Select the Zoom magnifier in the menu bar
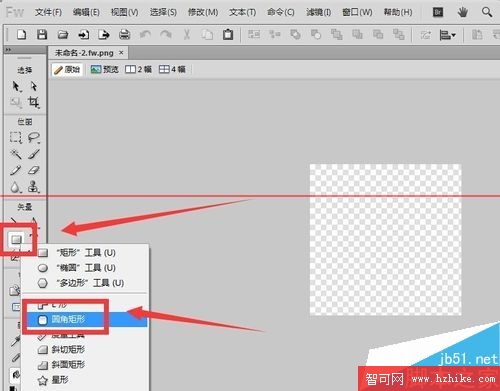Screen dimensions: 500x391 (487, 12)
